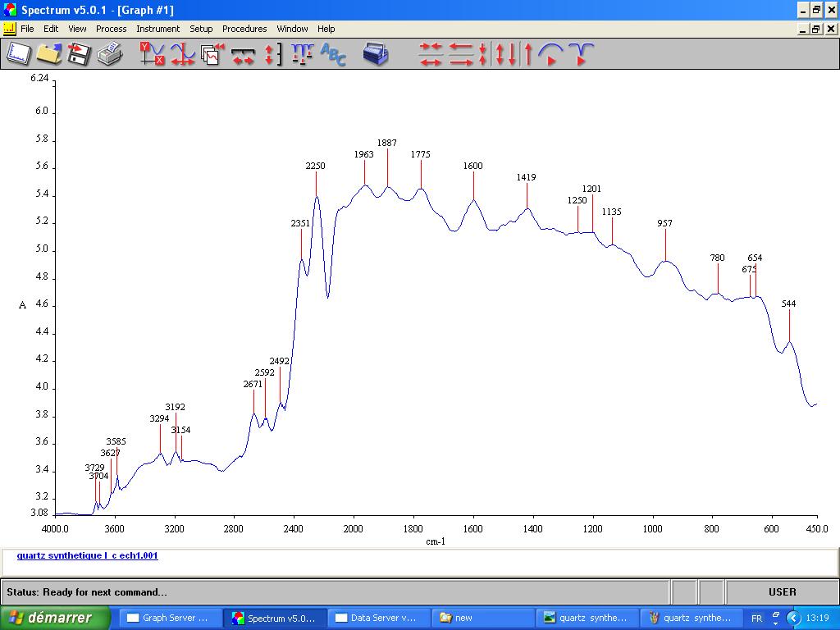The image size is (840, 630).
Task: Open the Process menu
Action: click(111, 29)
